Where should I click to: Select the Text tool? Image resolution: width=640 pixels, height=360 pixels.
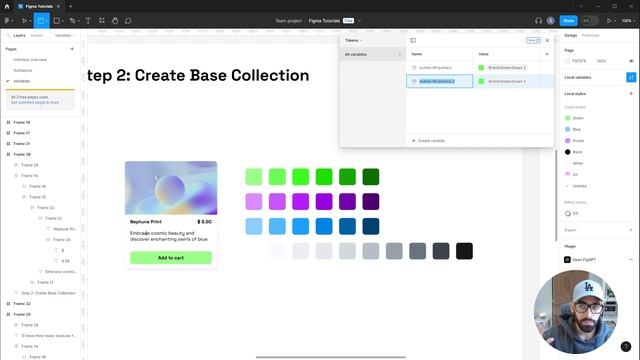88,21
